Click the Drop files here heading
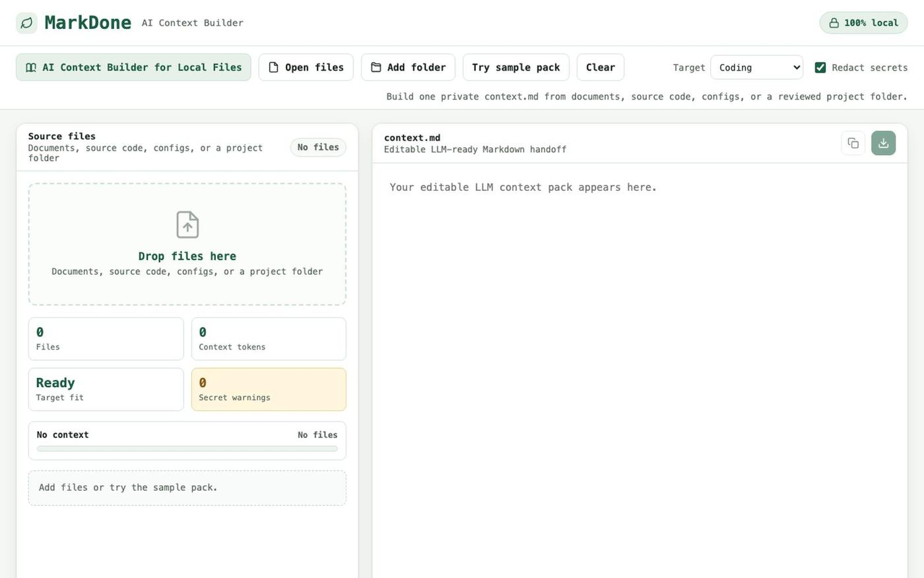The image size is (924, 578). pos(187,256)
